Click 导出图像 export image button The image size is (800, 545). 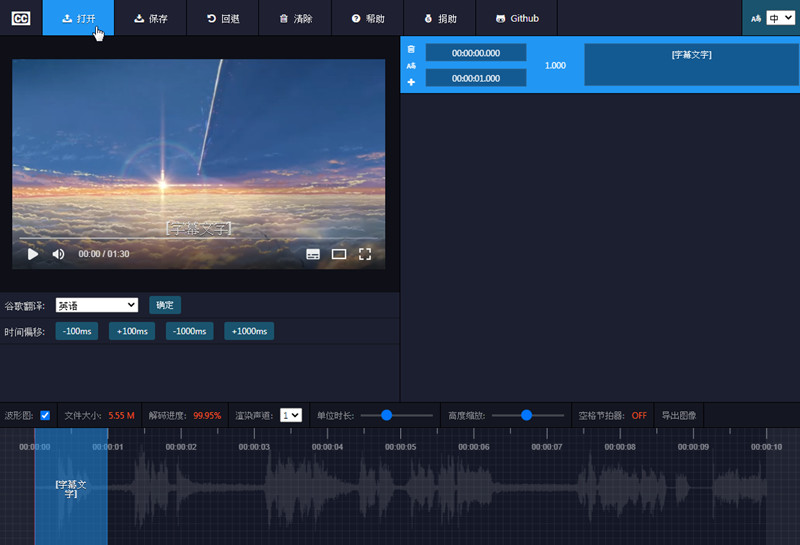coord(679,415)
